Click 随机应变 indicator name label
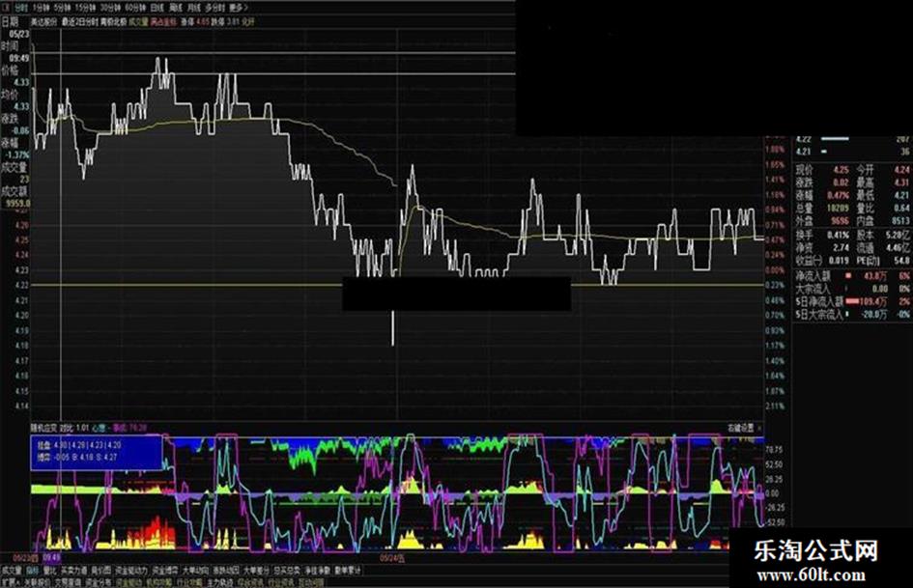913x588 pixels. (44, 428)
